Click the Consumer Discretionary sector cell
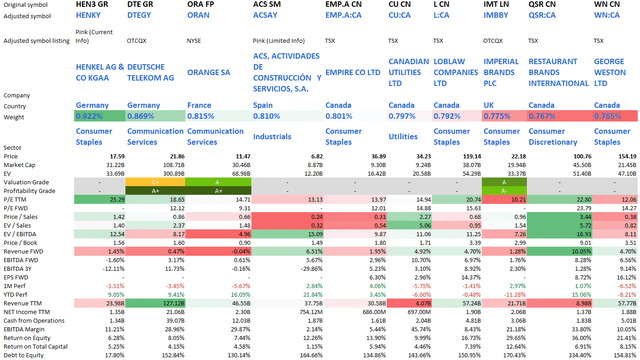This screenshot has width=640, height=360. click(553, 137)
